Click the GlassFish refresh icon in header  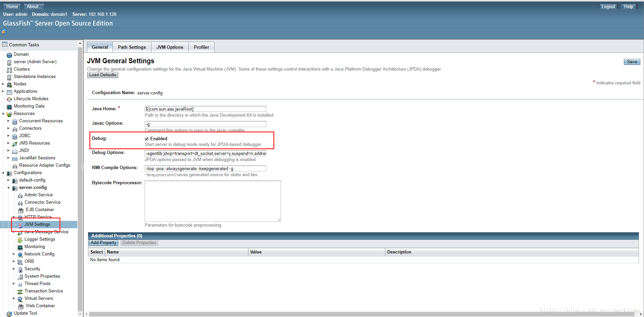click(4, 32)
